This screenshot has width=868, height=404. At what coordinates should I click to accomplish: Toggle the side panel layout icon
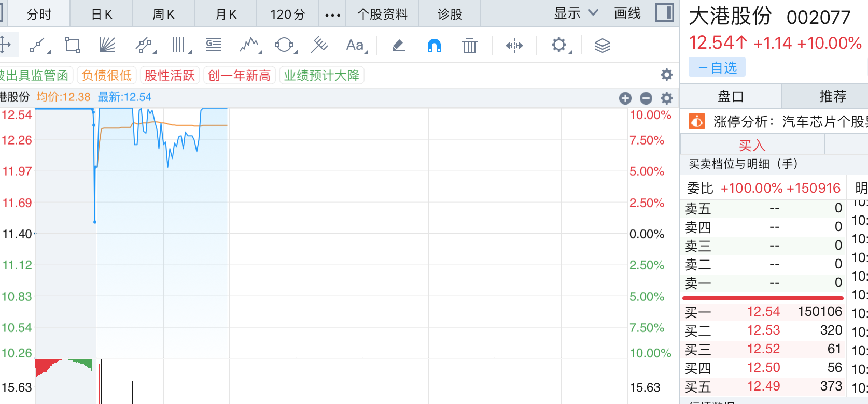[x=664, y=12]
